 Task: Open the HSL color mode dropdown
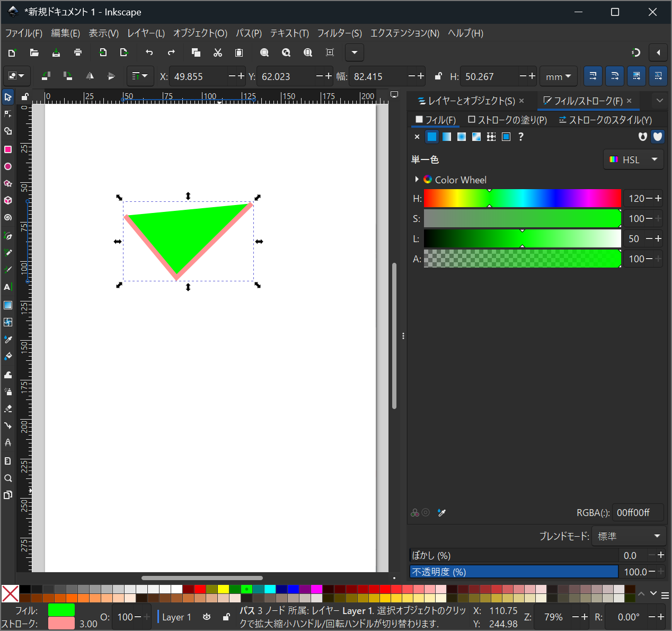coord(633,159)
